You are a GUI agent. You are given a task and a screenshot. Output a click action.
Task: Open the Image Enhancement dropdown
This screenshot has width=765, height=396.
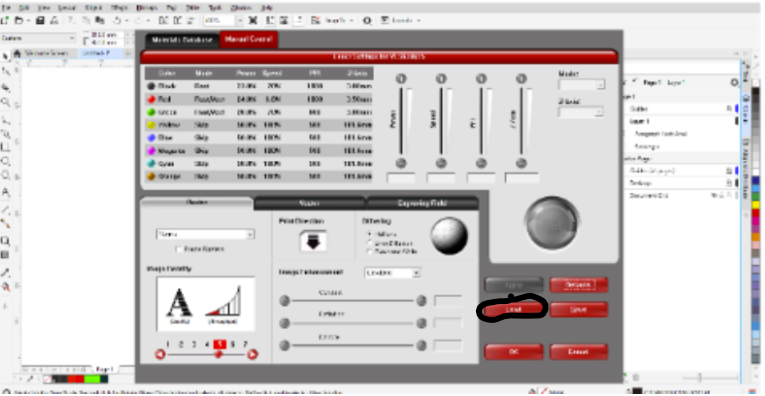392,273
